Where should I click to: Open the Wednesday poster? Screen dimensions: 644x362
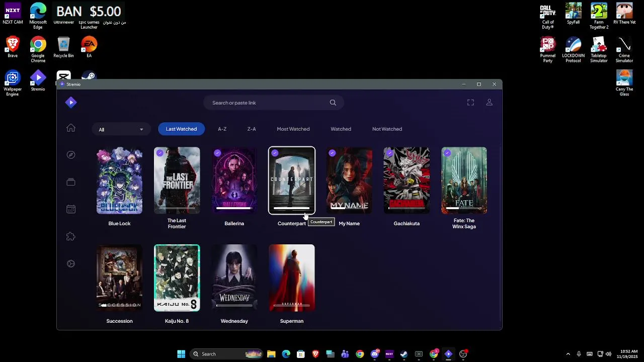(234, 278)
